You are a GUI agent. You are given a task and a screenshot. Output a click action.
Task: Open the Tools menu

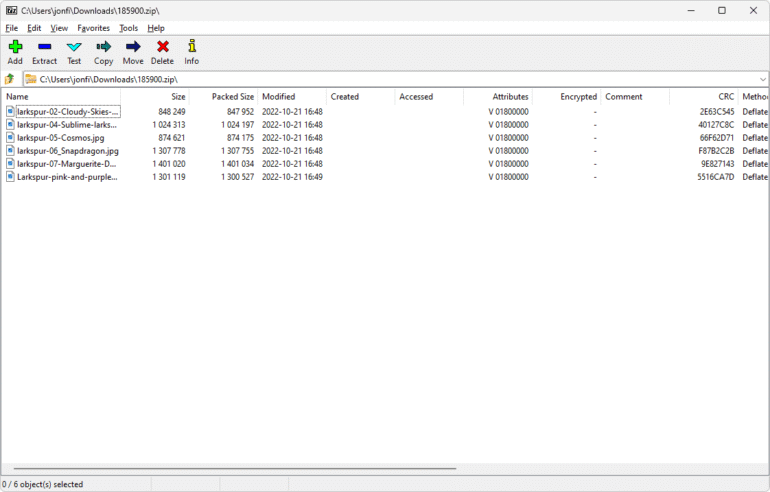pos(128,28)
